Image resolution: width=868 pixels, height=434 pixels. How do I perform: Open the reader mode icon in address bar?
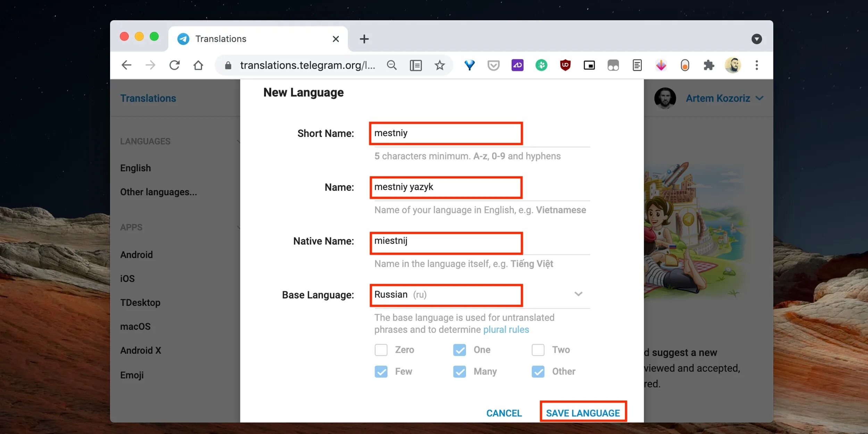tap(416, 65)
